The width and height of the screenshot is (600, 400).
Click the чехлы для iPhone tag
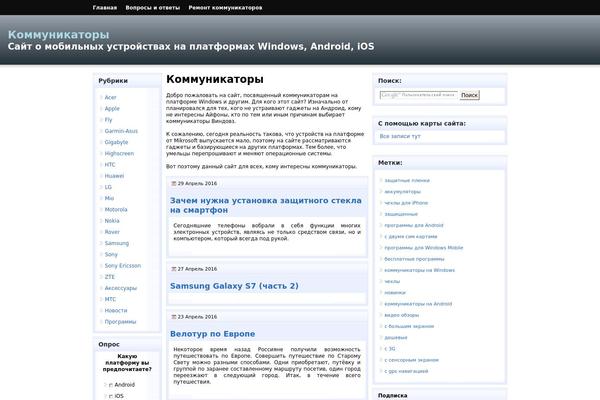[406, 203]
